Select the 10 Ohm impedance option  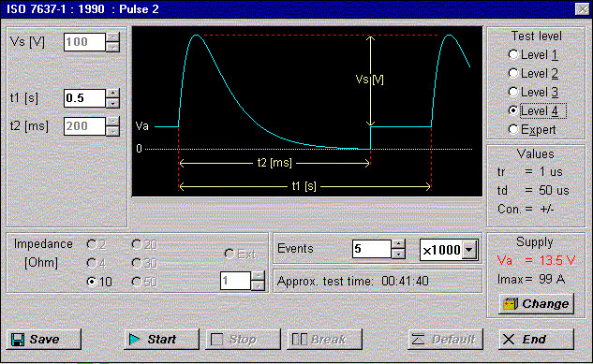(x=99, y=282)
